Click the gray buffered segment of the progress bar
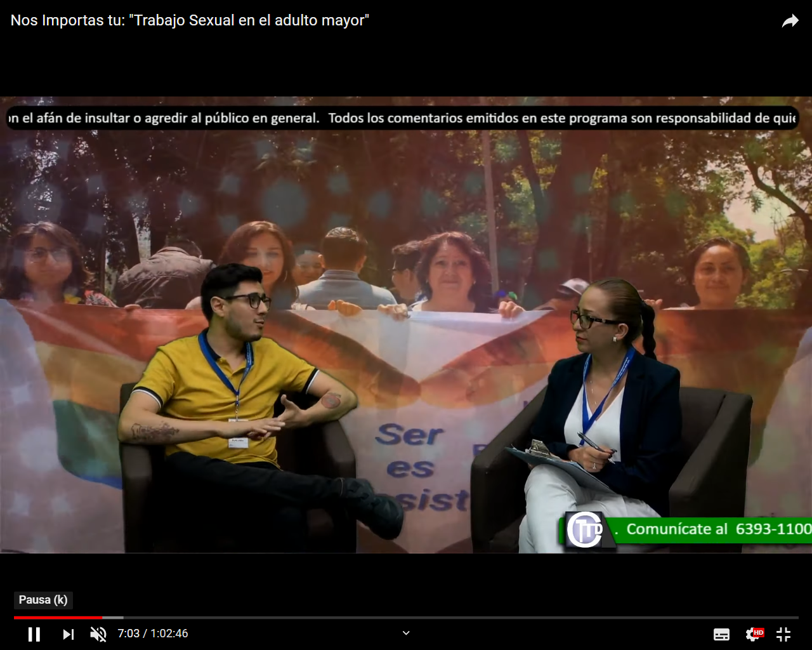This screenshot has height=650, width=812. [113, 617]
